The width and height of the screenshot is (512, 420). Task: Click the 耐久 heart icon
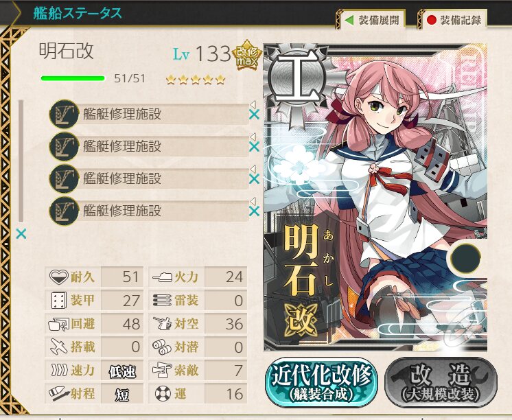[x=59, y=277]
